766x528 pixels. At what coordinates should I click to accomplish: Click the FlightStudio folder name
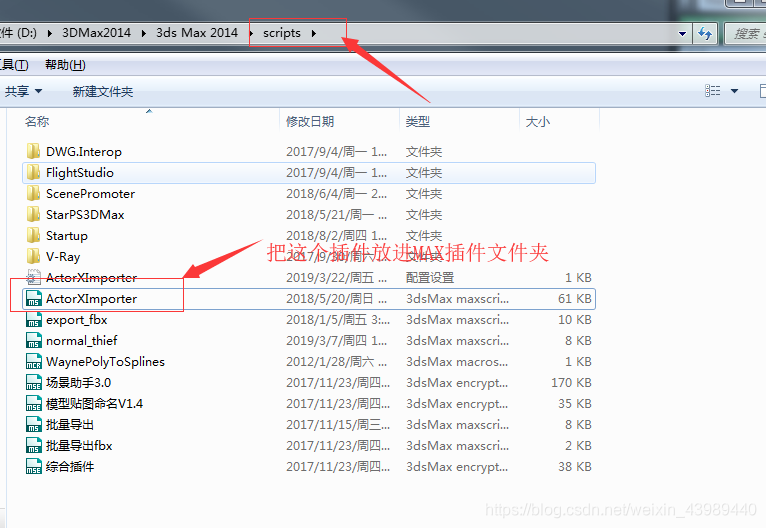(x=80, y=172)
